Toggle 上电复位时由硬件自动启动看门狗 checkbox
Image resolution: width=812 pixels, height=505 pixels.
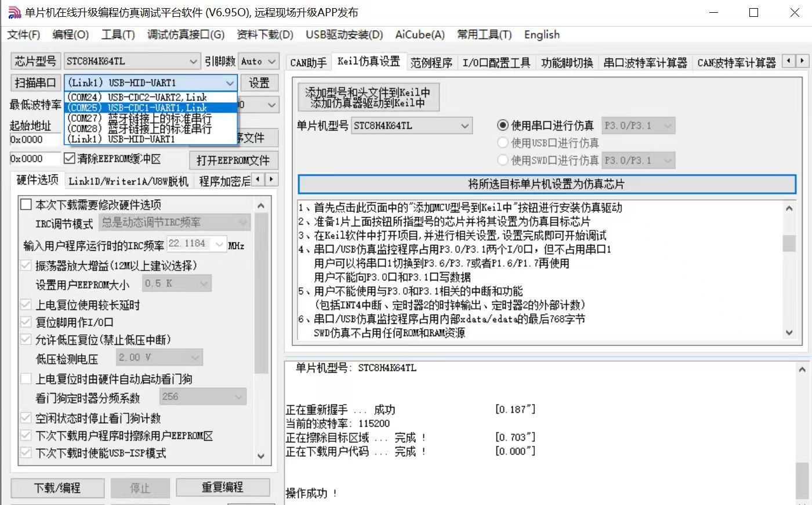point(26,378)
